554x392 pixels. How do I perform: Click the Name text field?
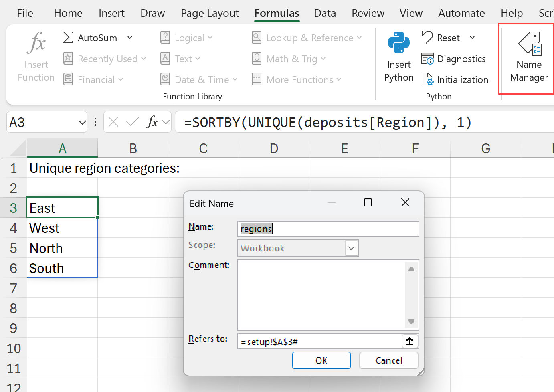[x=328, y=229]
